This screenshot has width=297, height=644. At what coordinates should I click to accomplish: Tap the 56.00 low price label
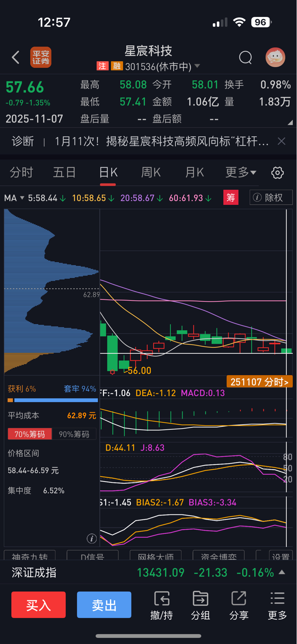tap(139, 371)
